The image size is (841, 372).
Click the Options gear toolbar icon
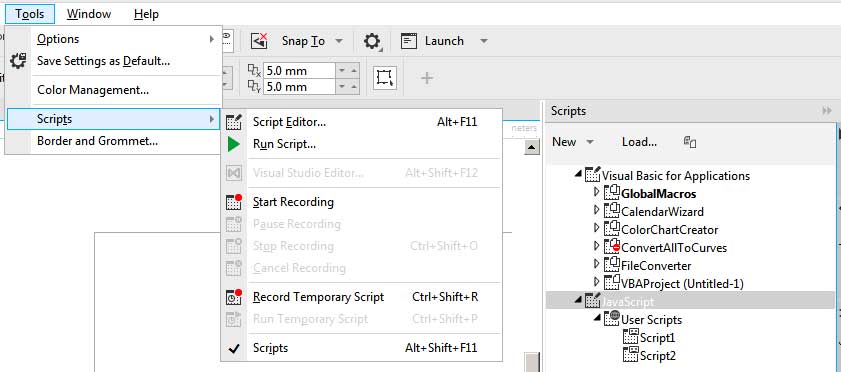coord(372,41)
